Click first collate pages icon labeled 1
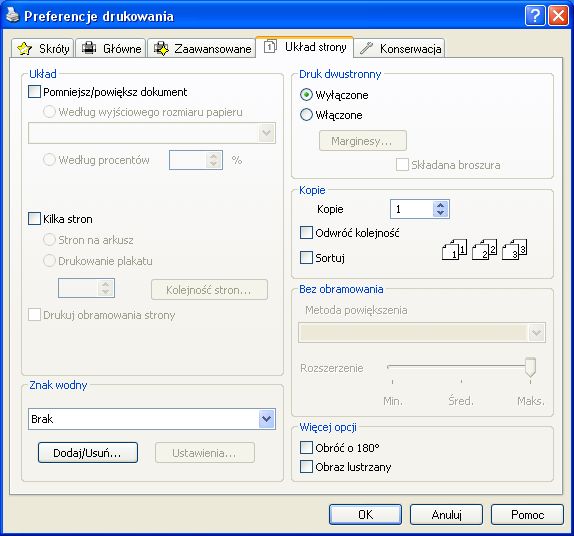Screen dimensions: 574x536 pos(454,249)
